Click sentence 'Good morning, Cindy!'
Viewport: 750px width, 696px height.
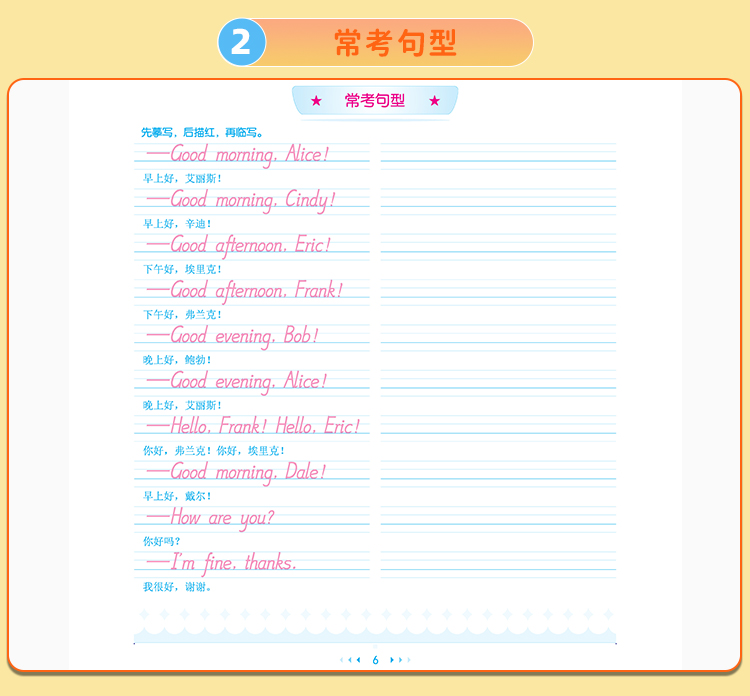tap(241, 200)
